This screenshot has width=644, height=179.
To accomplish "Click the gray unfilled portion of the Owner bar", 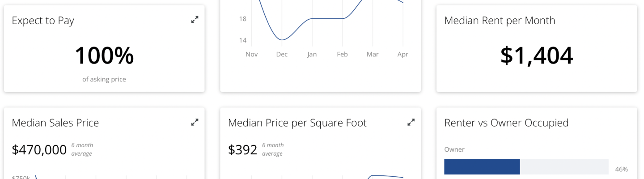I will pyautogui.click(x=564, y=166).
